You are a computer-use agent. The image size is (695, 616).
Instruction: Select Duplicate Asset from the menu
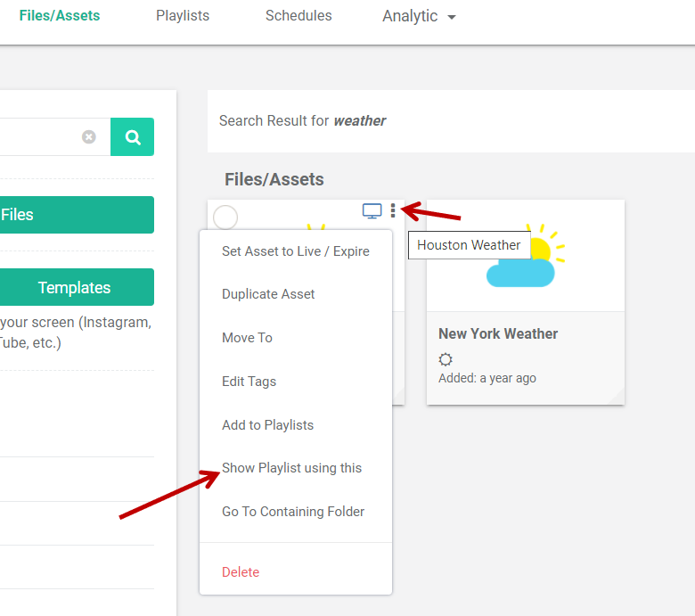click(268, 294)
